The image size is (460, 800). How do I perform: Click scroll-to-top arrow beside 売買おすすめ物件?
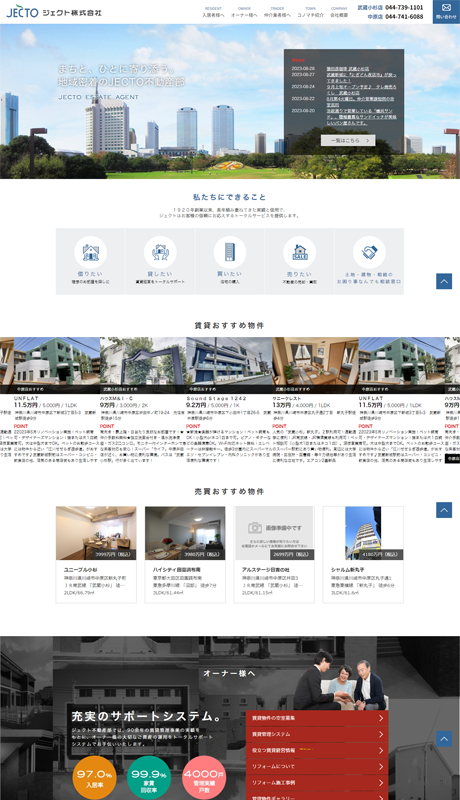[x=444, y=510]
